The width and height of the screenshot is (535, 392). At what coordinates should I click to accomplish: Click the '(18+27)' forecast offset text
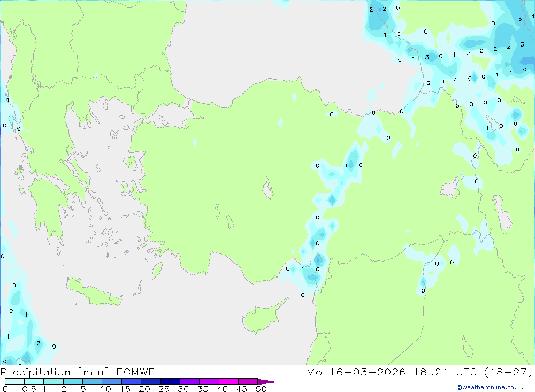(508, 372)
